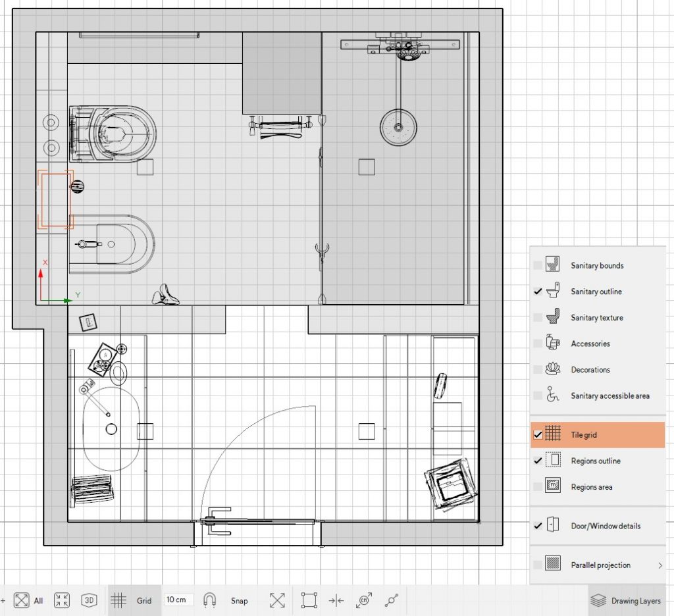Select the Tile grid mesh icon
The image size is (674, 616).
click(x=553, y=434)
